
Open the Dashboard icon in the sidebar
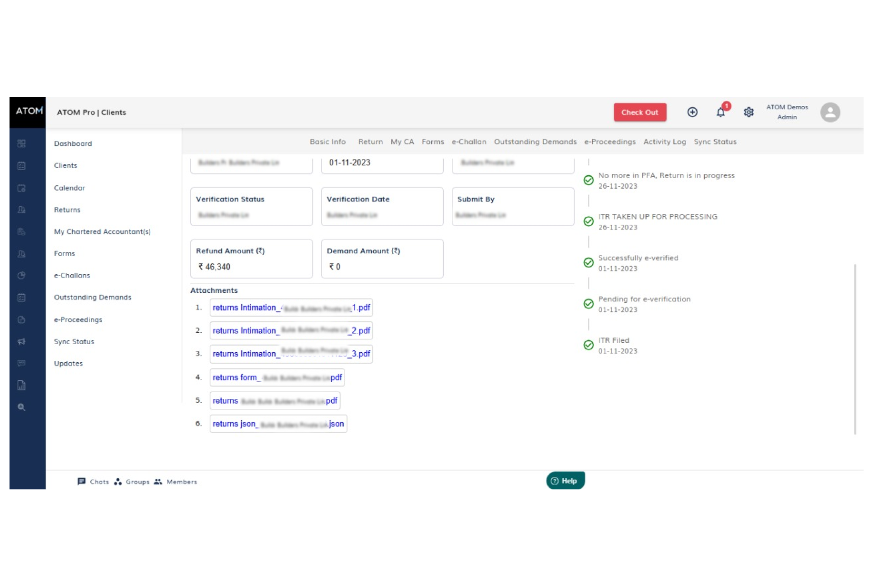[x=21, y=144]
